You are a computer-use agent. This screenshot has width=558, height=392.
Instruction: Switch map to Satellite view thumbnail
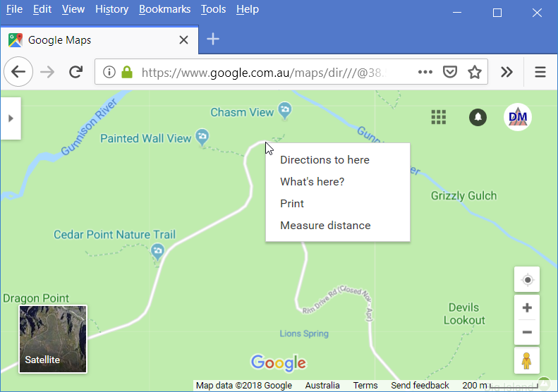(53, 339)
